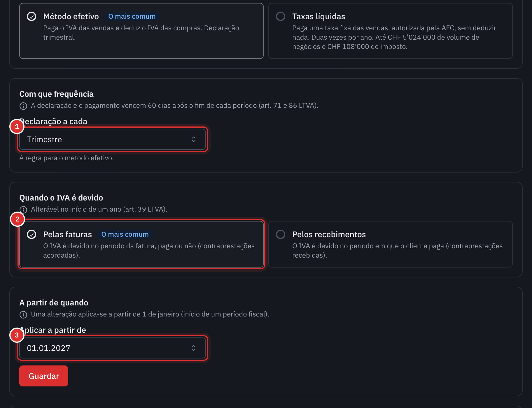Viewport: 532px width, 408px height.
Task: Click the 'Com que frequência' heading
Action: [x=56, y=94]
